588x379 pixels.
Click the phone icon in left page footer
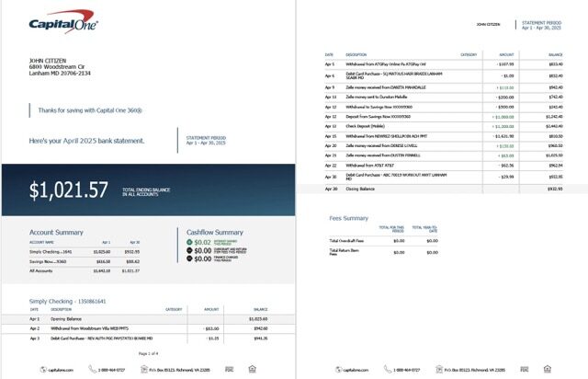91,370
